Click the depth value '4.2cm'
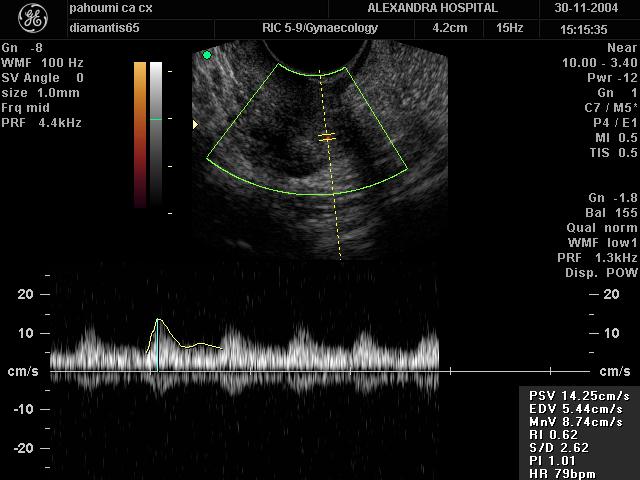The image size is (640, 480). (449, 28)
